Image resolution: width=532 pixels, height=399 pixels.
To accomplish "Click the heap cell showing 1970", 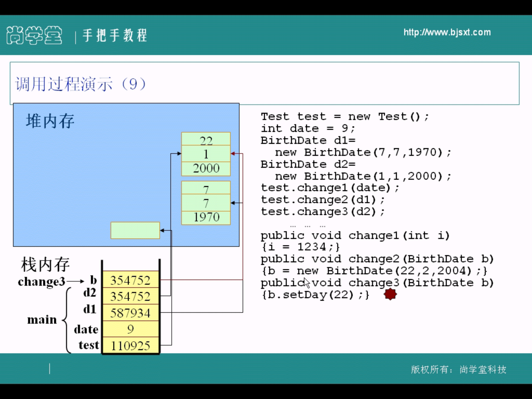I will tap(206, 217).
